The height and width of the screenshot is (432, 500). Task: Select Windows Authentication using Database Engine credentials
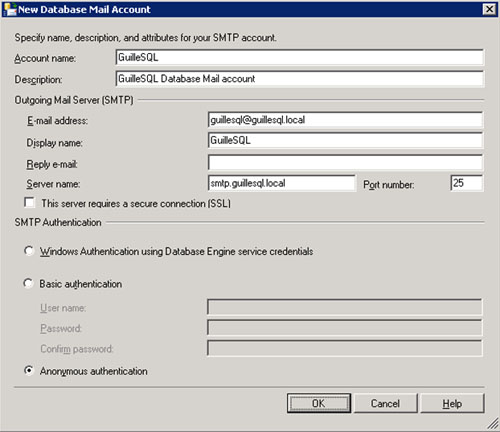pyautogui.click(x=29, y=251)
